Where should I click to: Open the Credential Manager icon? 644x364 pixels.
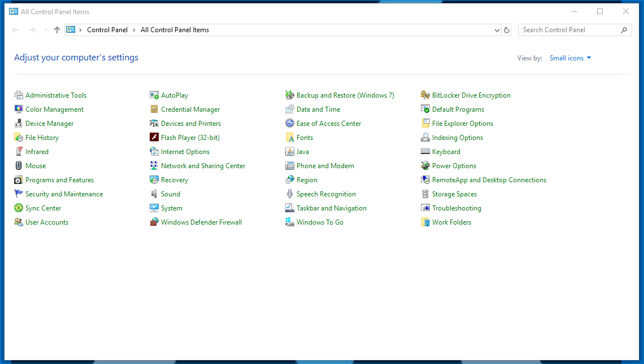pos(154,109)
